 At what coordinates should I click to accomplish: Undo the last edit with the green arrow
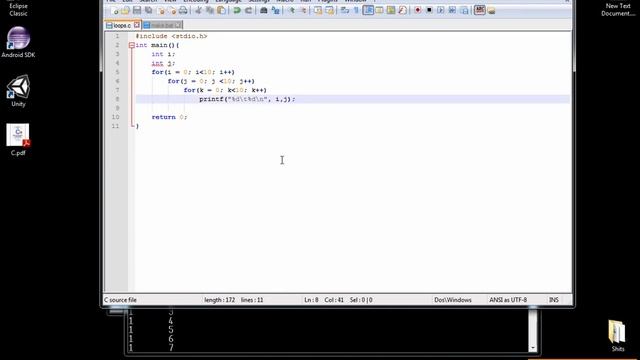[x=237, y=10]
